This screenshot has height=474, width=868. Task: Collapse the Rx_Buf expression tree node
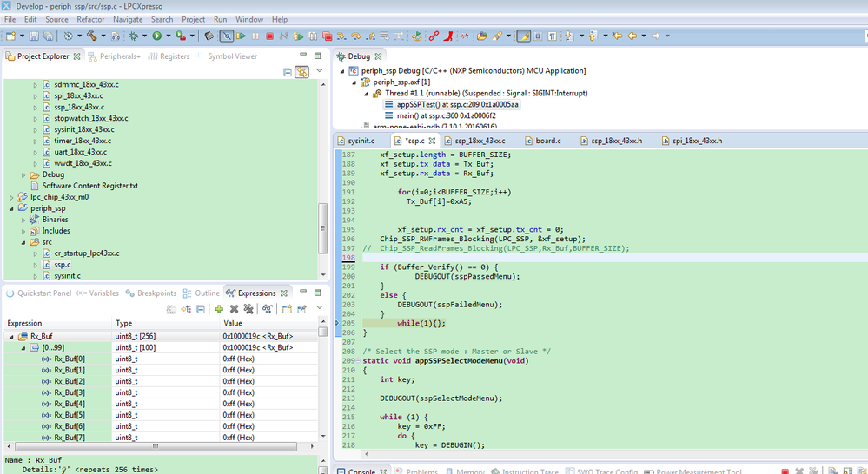tap(12, 336)
